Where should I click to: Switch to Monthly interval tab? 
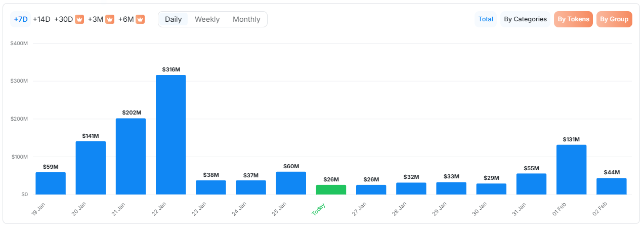point(246,19)
